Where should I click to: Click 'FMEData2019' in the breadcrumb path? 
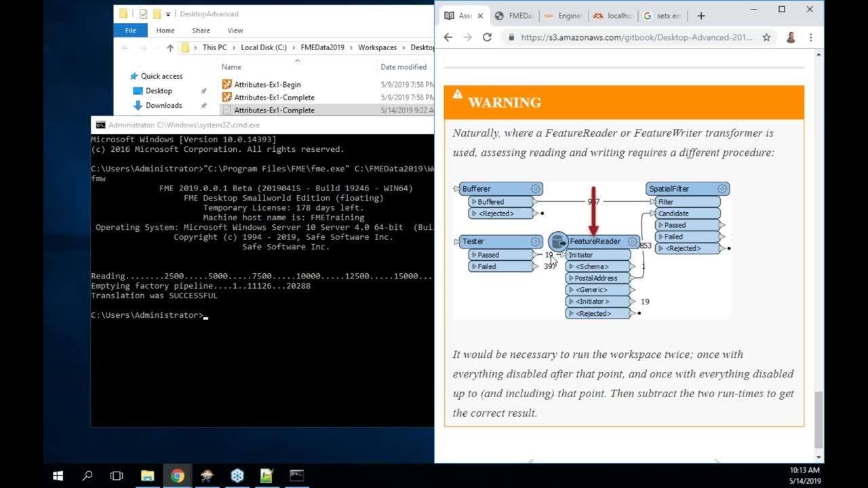(322, 47)
